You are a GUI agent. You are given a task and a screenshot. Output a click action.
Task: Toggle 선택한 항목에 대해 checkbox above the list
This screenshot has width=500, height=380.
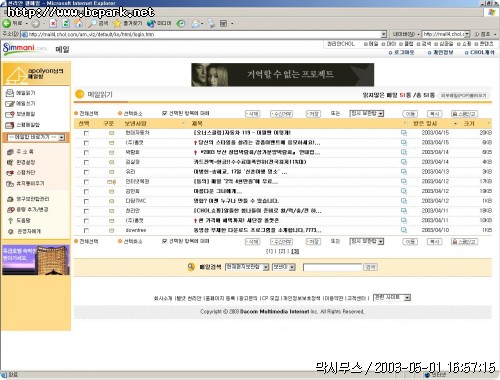tap(164, 113)
